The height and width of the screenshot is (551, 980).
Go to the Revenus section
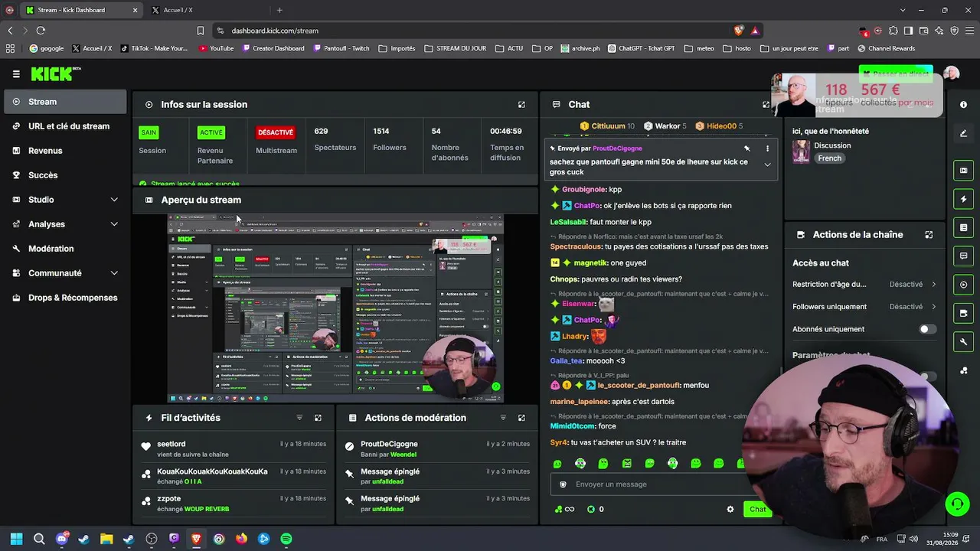point(65,151)
